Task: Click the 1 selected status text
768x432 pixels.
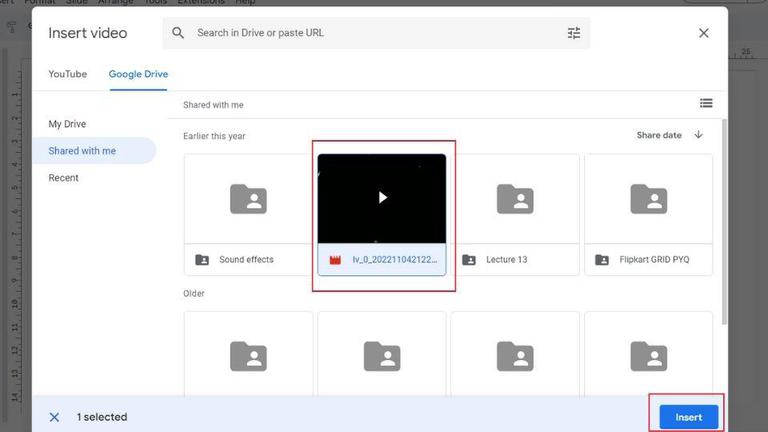Action: pos(102,417)
